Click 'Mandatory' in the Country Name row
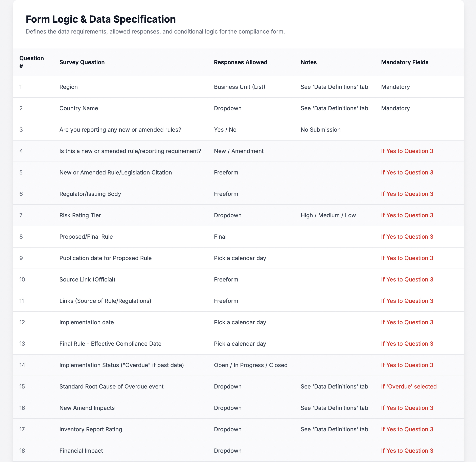This screenshot has height=462, width=476. pyautogui.click(x=395, y=108)
